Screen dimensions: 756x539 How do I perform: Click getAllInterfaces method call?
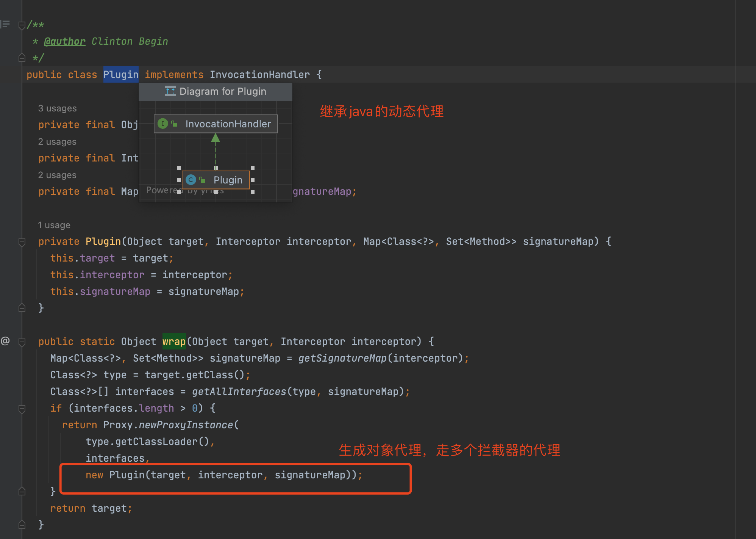point(239,392)
